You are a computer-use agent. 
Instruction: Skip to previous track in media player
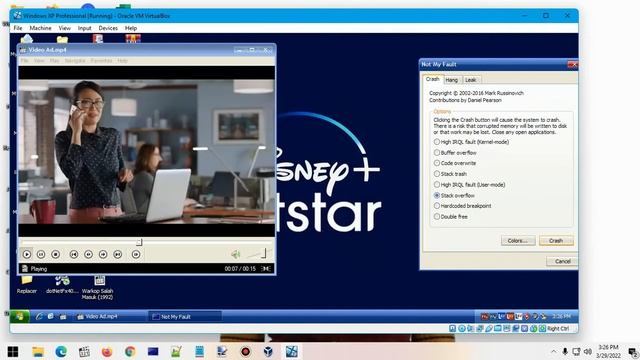(x=73, y=254)
